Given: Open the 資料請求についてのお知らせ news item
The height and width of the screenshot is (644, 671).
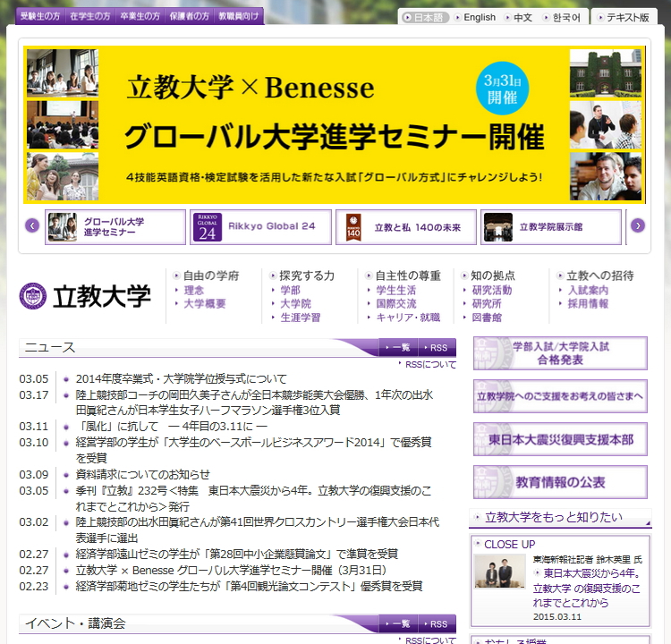Looking at the screenshot, I should 142,474.
